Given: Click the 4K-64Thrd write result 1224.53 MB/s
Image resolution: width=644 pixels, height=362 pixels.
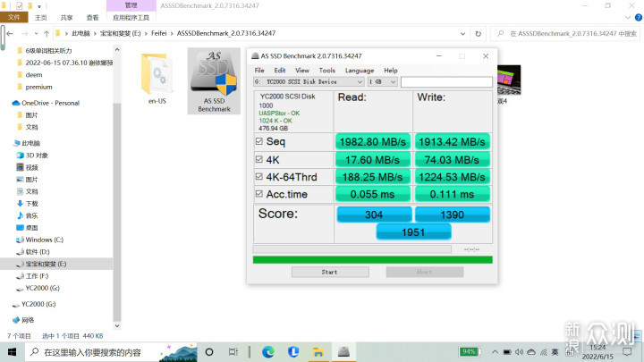Looking at the screenshot, I should click(x=453, y=177).
